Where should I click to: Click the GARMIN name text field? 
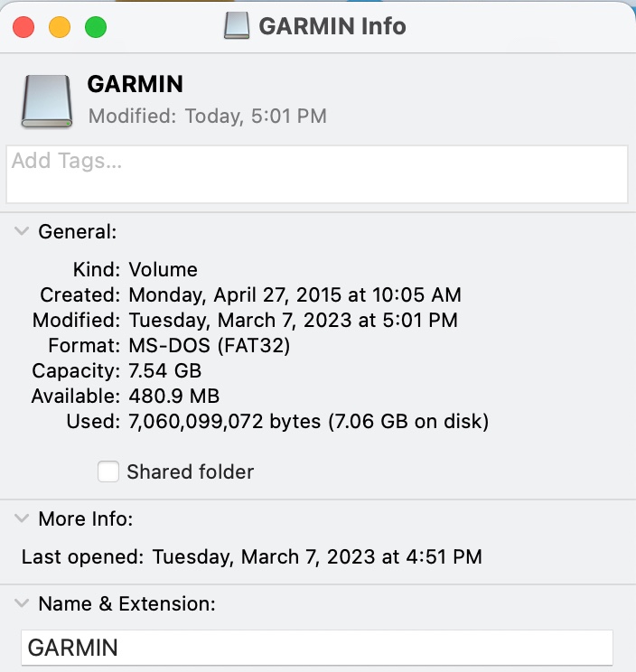point(317,648)
